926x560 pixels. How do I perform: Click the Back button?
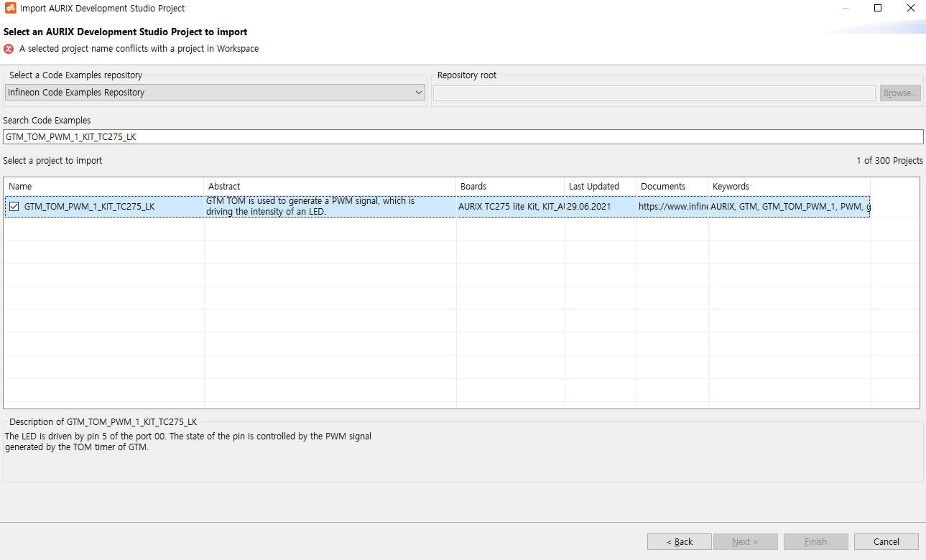tap(679, 541)
